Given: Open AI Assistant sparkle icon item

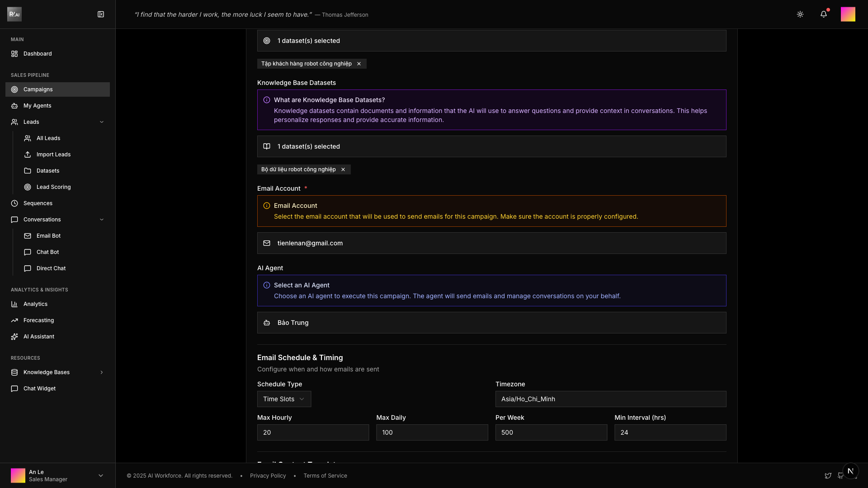Looking at the screenshot, I should tap(38, 337).
